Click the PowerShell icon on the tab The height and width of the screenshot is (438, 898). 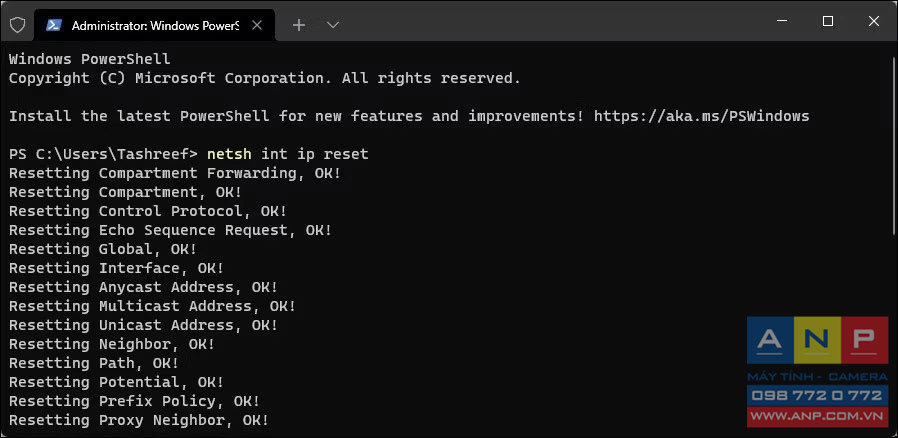(54, 25)
